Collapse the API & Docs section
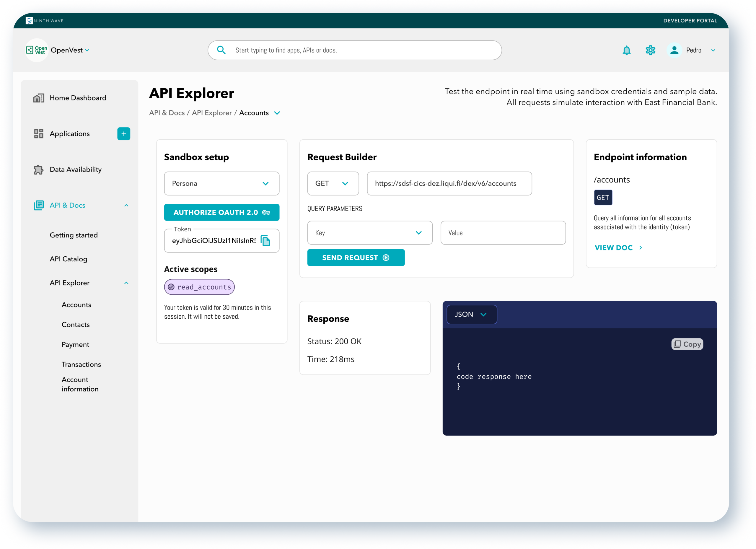This screenshot has width=756, height=549. tap(126, 205)
